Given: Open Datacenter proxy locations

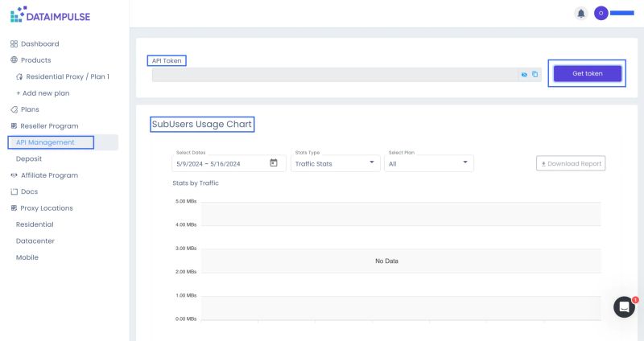Looking at the screenshot, I should [x=35, y=241].
